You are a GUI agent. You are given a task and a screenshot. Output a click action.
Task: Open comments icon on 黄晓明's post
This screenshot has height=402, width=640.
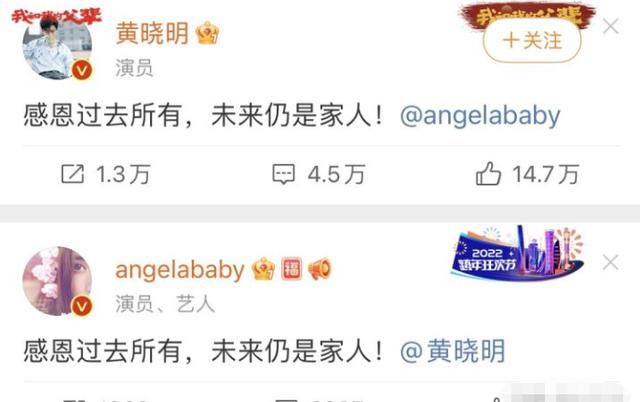[283, 174]
